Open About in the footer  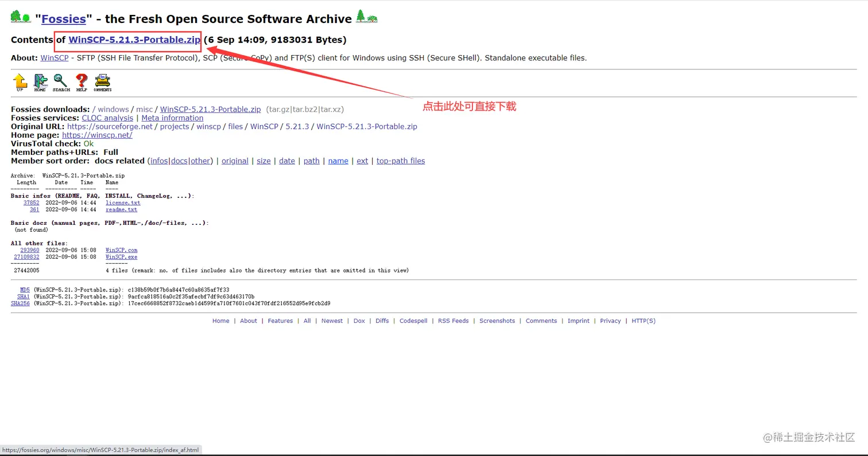point(249,321)
